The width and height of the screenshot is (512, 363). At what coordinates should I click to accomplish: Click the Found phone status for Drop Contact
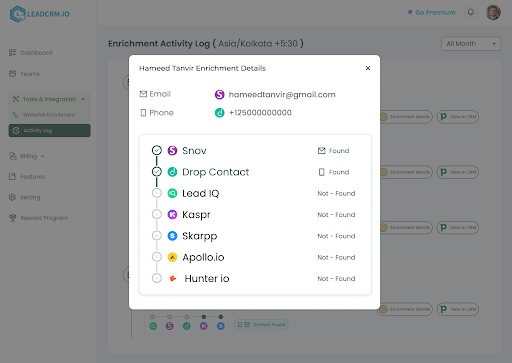tap(334, 172)
